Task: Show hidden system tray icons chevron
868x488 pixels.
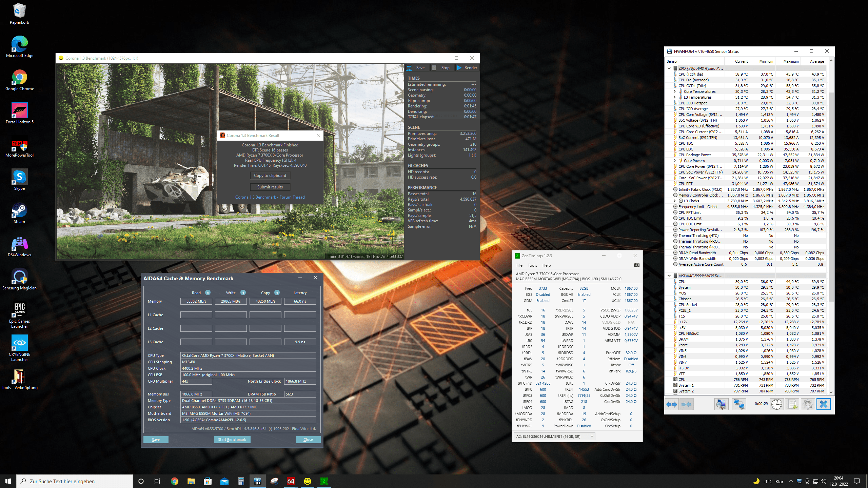Action: (x=791, y=481)
